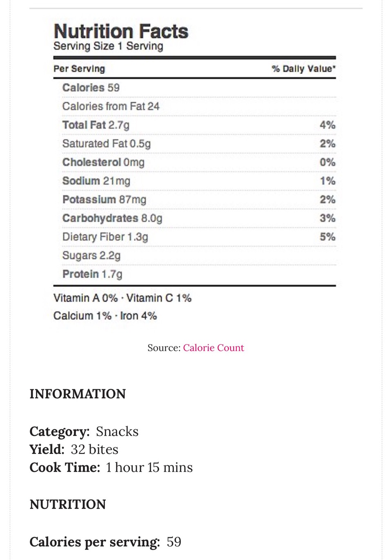Tap the Yield value 32 bites
The image size is (392, 560).
(x=95, y=449)
